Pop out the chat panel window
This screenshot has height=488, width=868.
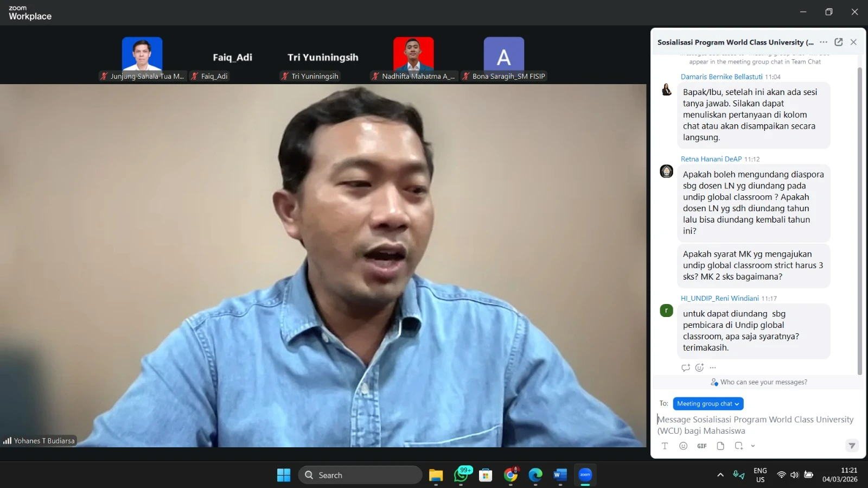tap(838, 42)
